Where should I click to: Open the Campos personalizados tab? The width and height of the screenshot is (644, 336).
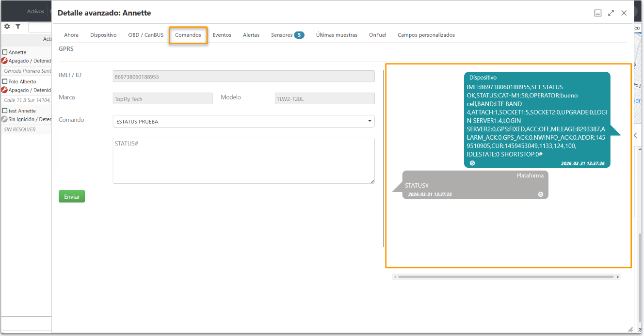tap(426, 35)
